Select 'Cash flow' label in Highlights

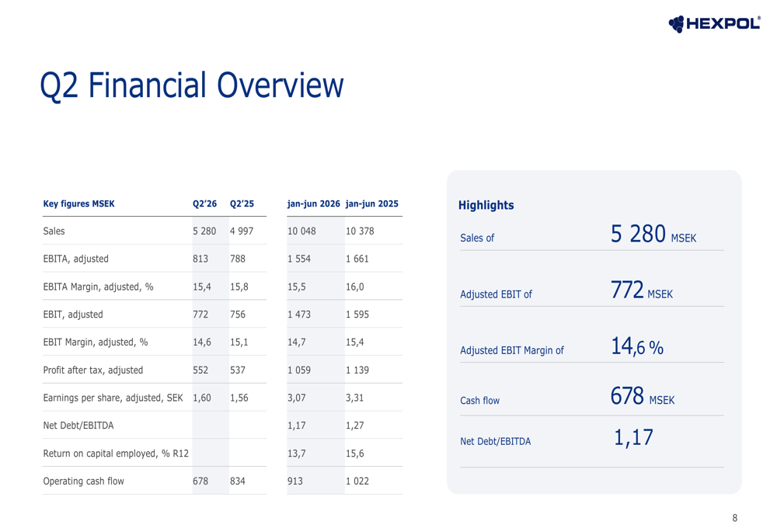point(479,400)
